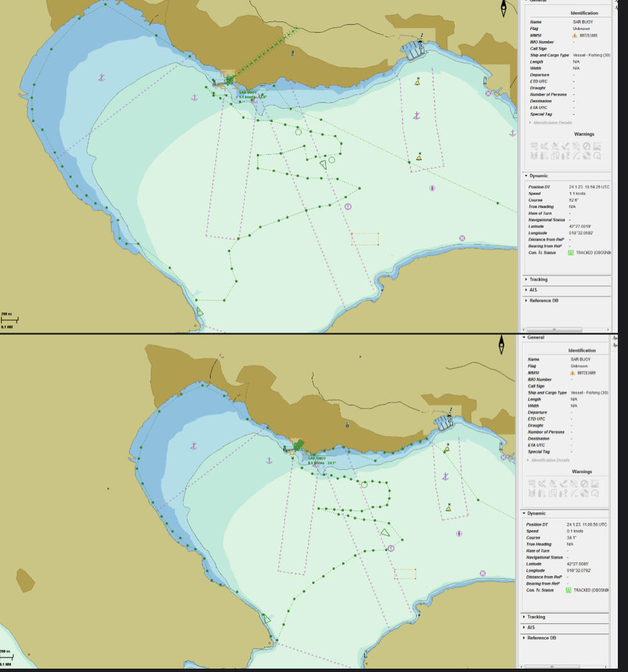Expand Reference DB section in upper panel
This screenshot has width=628, height=672.
click(x=543, y=300)
